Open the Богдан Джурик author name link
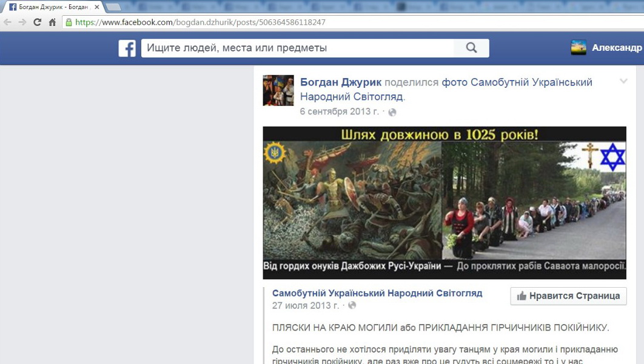Screen dimensions: 644x364 click(x=341, y=82)
